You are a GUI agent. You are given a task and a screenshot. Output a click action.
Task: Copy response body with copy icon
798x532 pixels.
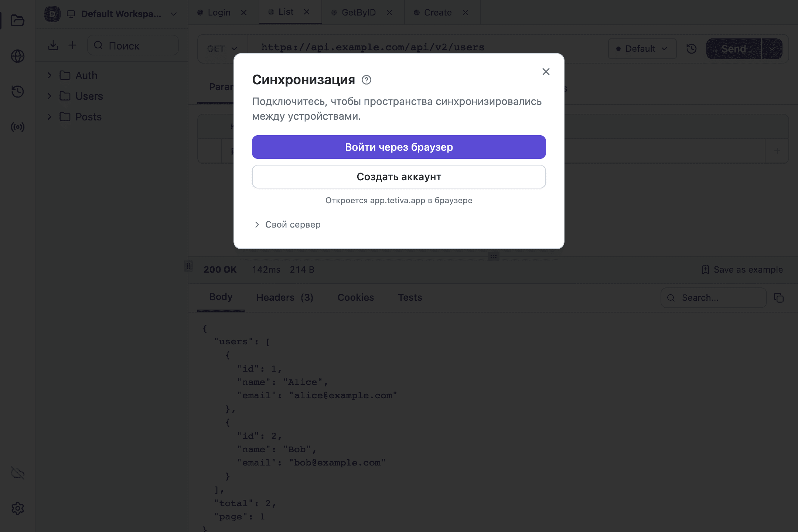pyautogui.click(x=779, y=298)
